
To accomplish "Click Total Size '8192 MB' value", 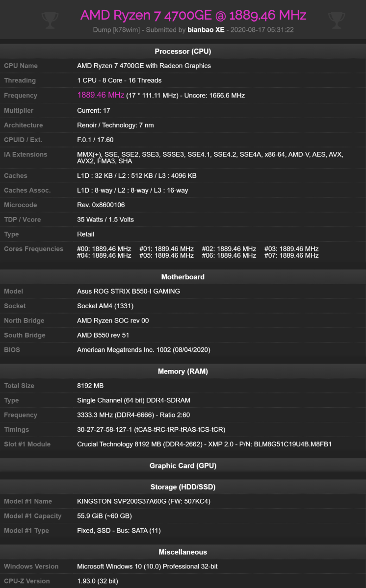I will (90, 386).
